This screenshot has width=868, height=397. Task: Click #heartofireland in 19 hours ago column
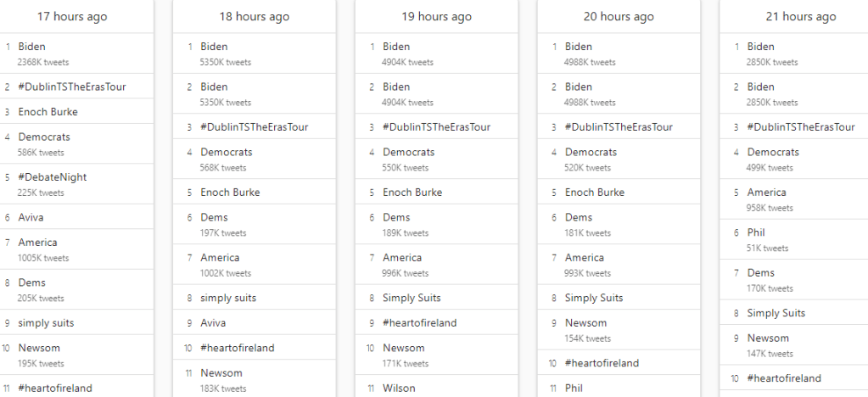click(x=419, y=323)
